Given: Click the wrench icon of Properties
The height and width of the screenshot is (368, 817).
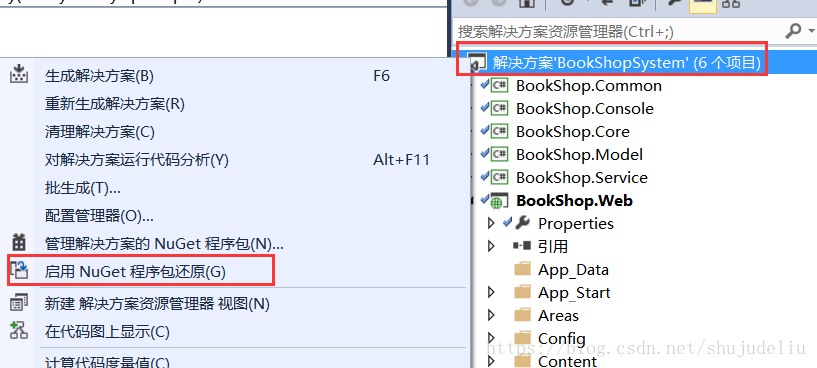Looking at the screenshot, I should (523, 223).
